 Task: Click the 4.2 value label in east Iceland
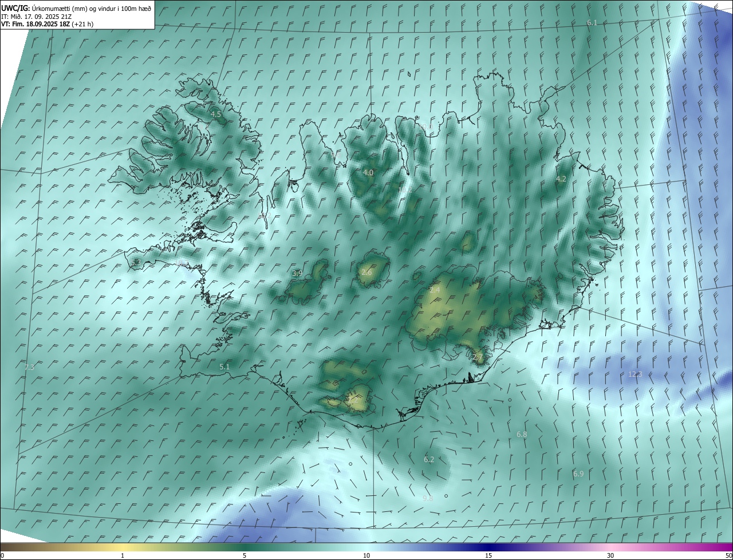coord(561,179)
